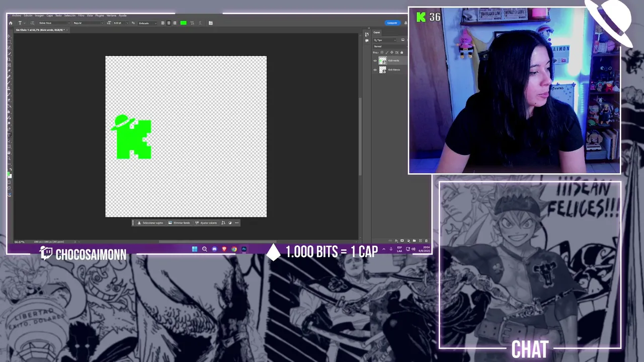Open the Filtro menu

[82, 16]
